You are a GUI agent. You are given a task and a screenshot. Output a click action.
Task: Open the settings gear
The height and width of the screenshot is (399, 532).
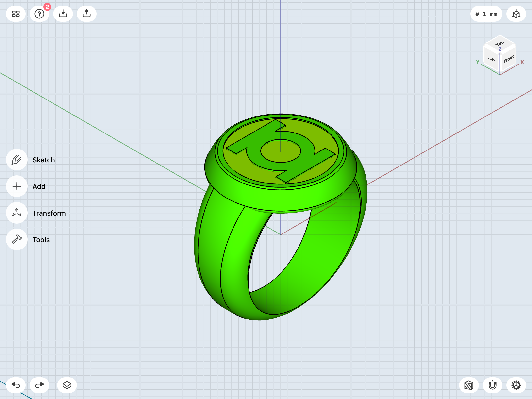(516, 385)
